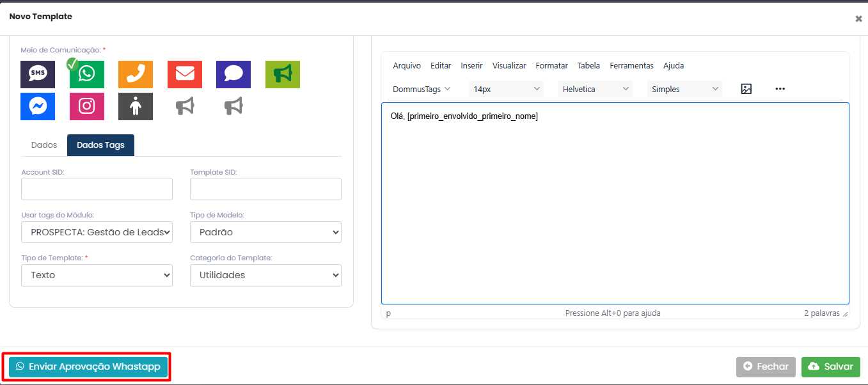868x385 pixels.
Task: Choose the orange phone call channel icon
Action: (136, 75)
